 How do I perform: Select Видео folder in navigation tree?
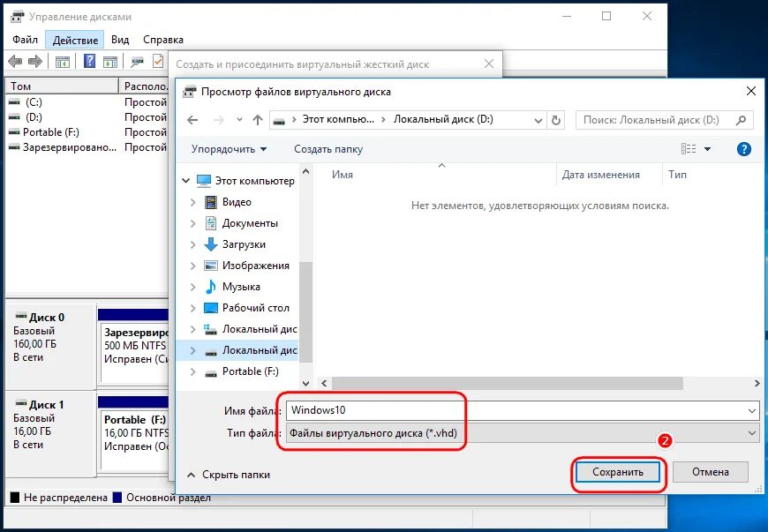tap(237, 202)
